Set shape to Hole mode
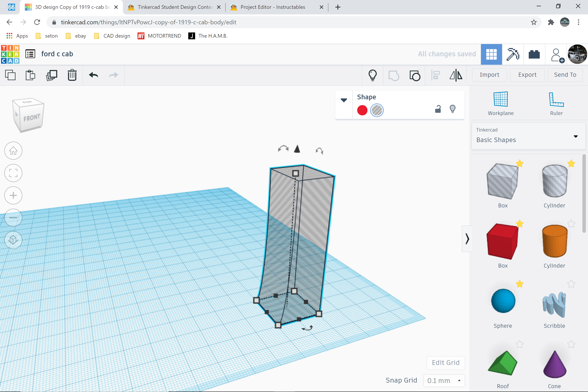 [x=377, y=110]
